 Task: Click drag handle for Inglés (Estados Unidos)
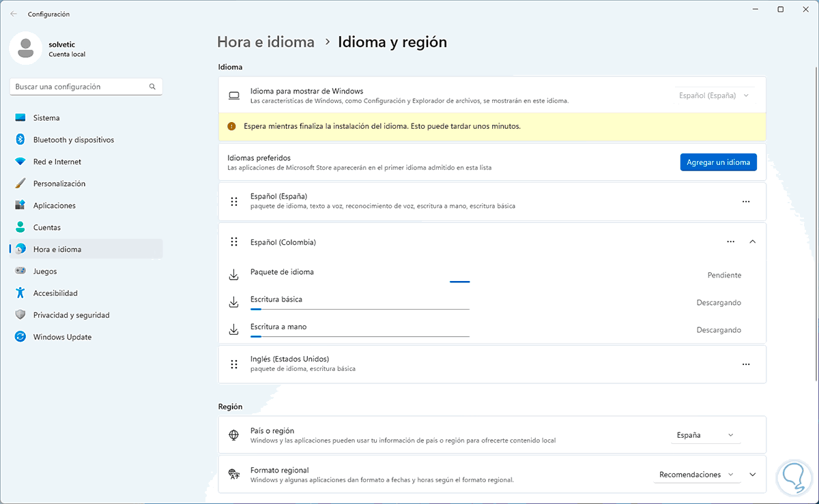coord(234,364)
